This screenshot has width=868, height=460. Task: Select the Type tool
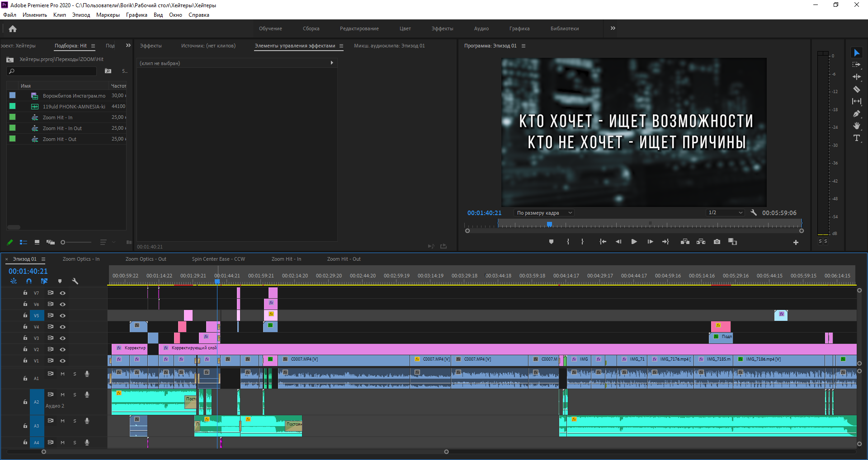click(856, 138)
